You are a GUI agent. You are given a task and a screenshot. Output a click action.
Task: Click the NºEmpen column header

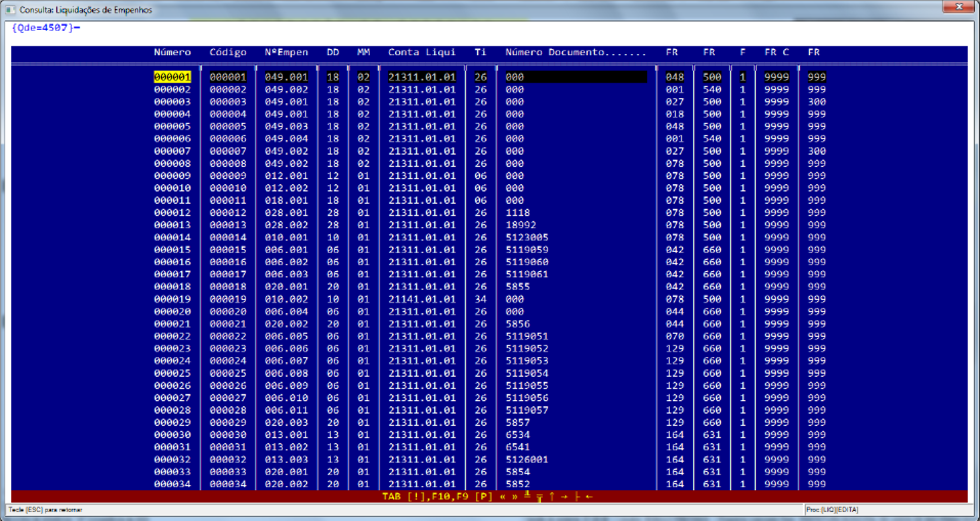pos(286,52)
